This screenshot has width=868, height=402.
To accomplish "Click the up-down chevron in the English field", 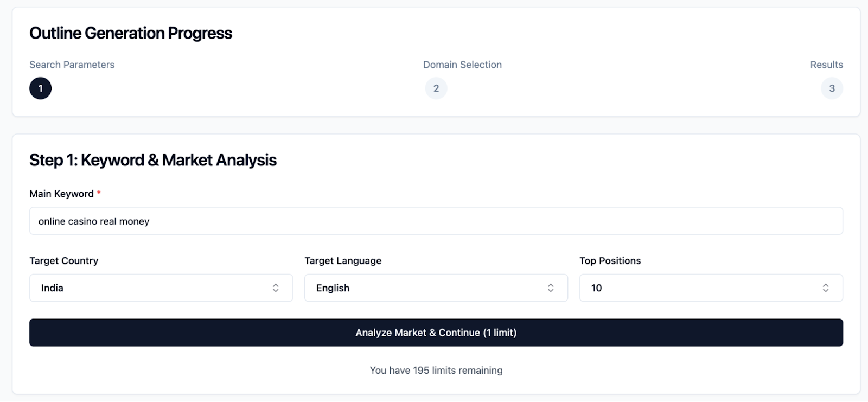I will point(551,288).
